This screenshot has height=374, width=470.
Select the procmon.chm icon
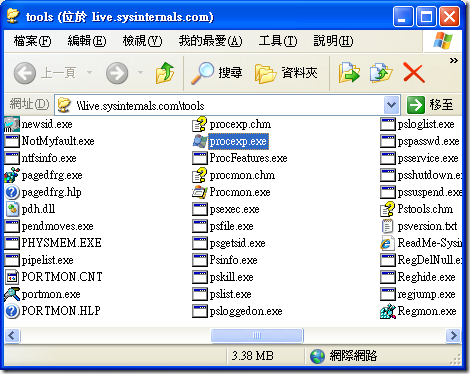pos(200,175)
